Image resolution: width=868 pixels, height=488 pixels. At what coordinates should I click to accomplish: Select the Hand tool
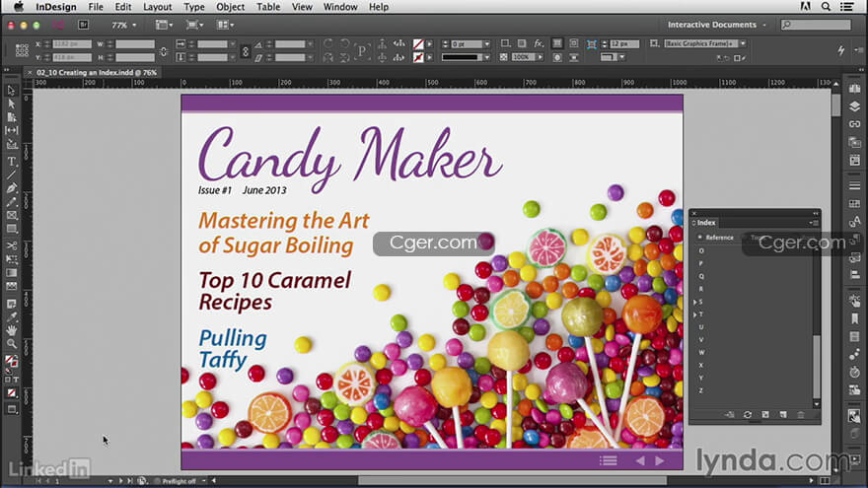(11, 330)
